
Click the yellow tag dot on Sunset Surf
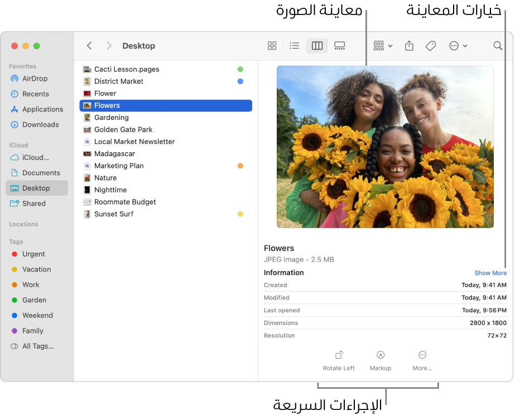[240, 214]
